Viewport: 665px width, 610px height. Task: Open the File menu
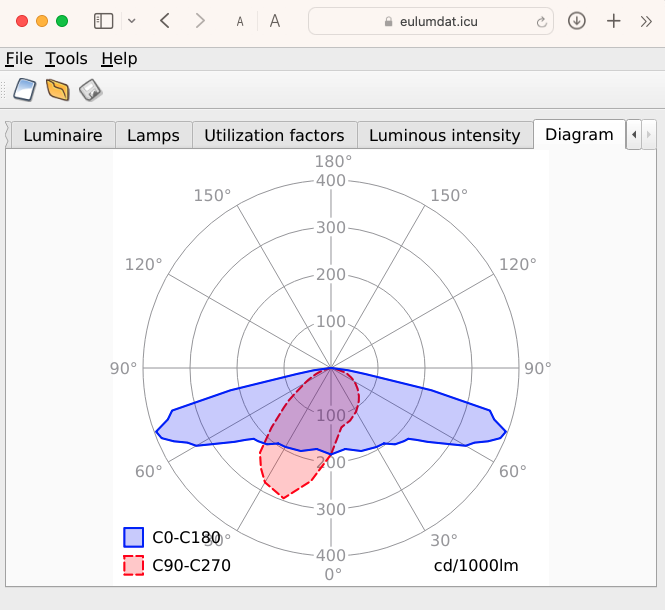[19, 59]
